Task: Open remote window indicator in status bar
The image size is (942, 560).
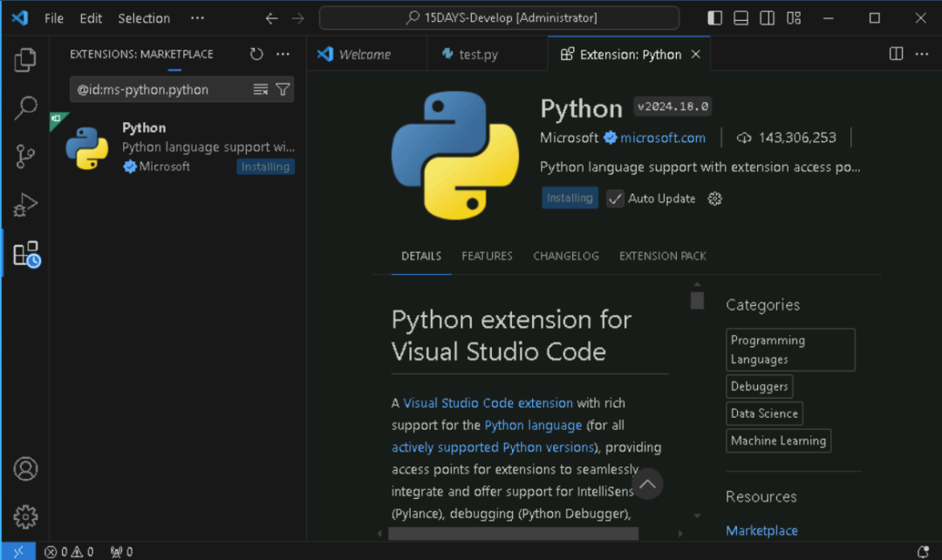Action: (18, 551)
